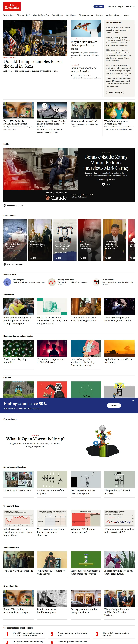
Task: Play the Russia's dark fleet video
Action: tap(15, 240)
